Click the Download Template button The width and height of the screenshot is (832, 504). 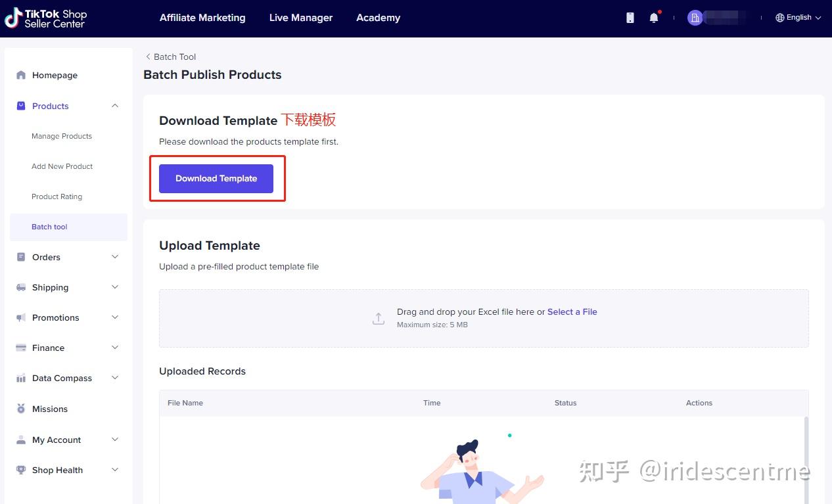(216, 178)
